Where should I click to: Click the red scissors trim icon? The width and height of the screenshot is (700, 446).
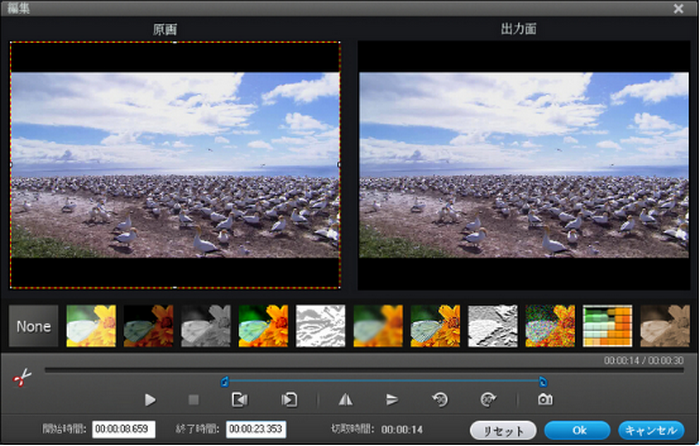(x=22, y=378)
